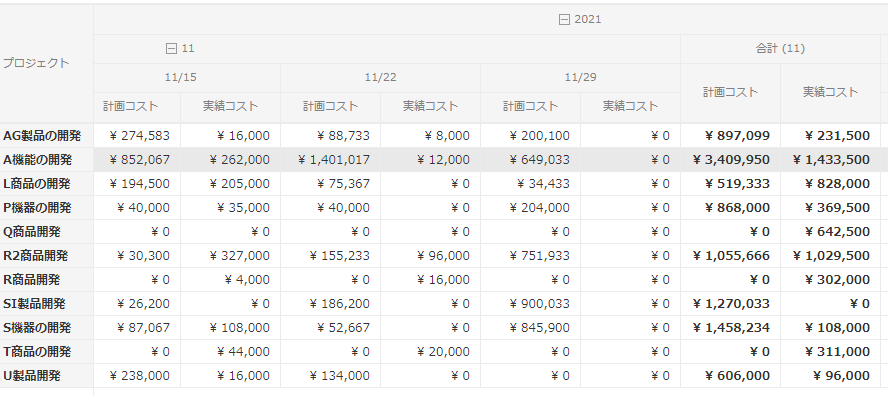Click cell ¥ 900,033 in SI製品開発 row
The height and width of the screenshot is (396, 888).
coord(531,304)
